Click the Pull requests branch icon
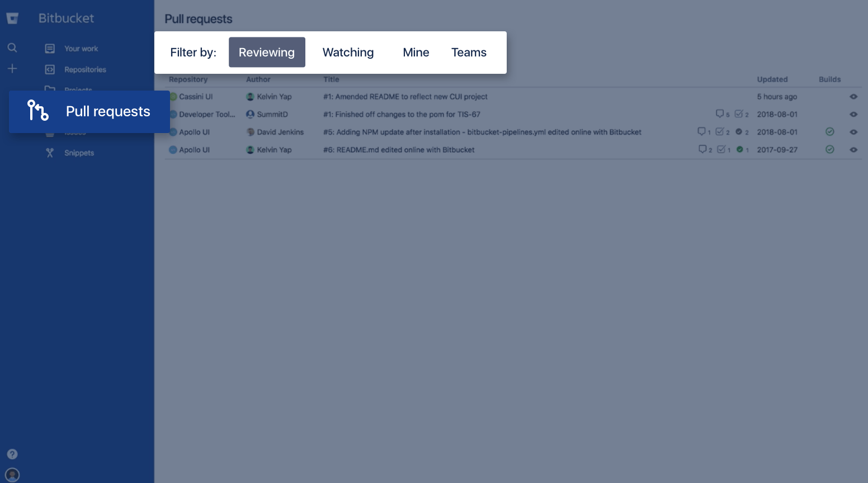The image size is (868, 483). [x=37, y=111]
